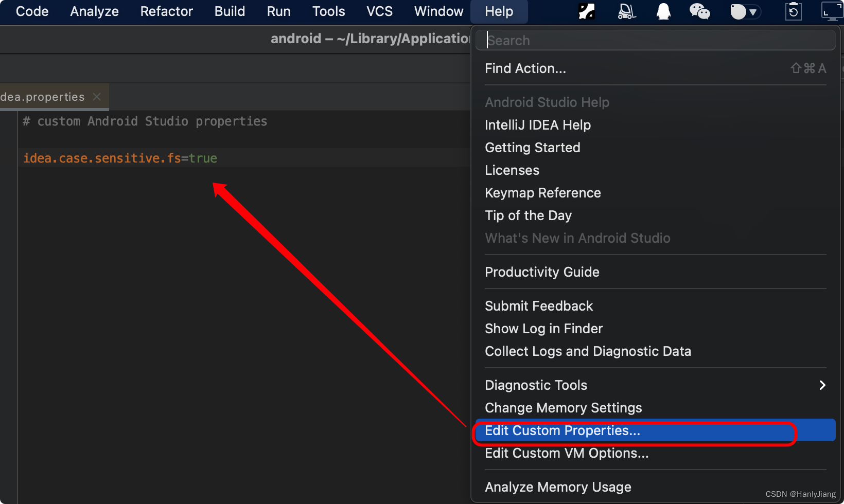The height and width of the screenshot is (504, 844).
Task: Click the clipboard history icon in the menu bar
Action: pyautogui.click(x=793, y=11)
